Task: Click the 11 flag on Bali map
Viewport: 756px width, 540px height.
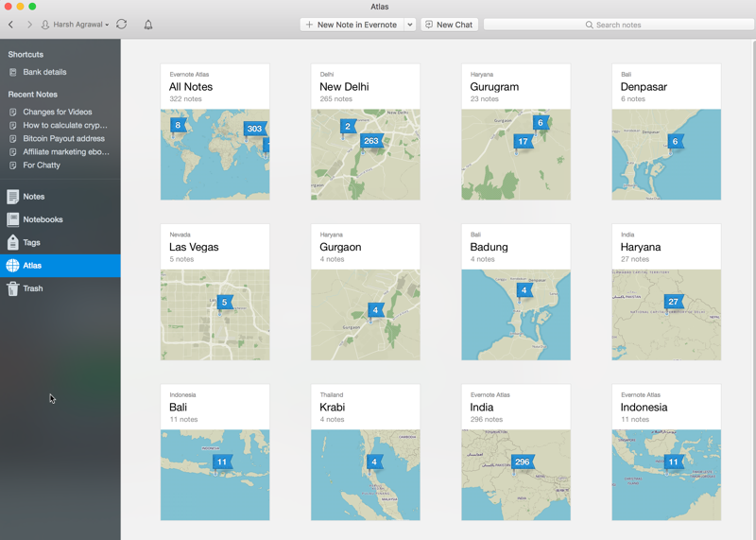Action: point(222,462)
